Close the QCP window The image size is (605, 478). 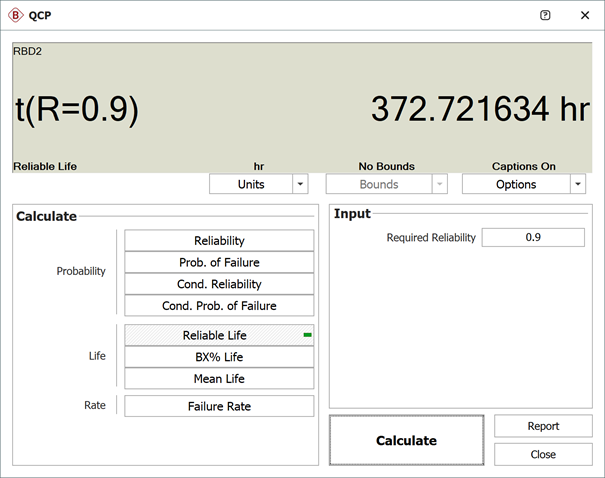tap(585, 16)
